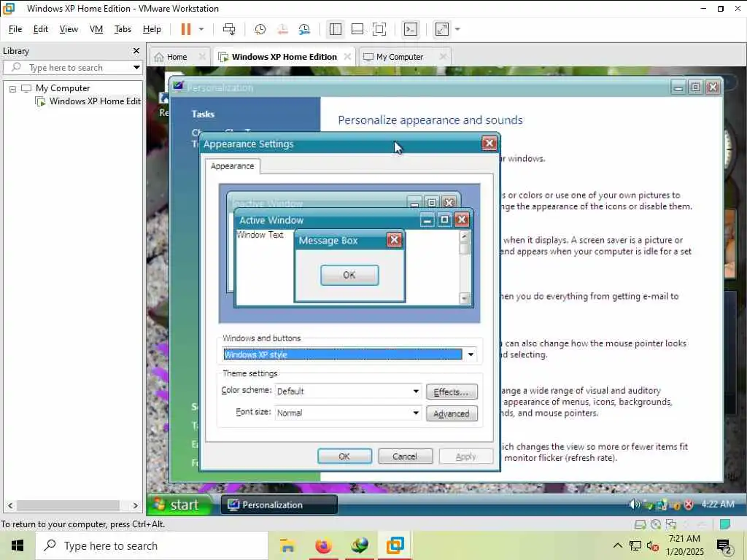Click the host taskbar search box

tap(152, 545)
